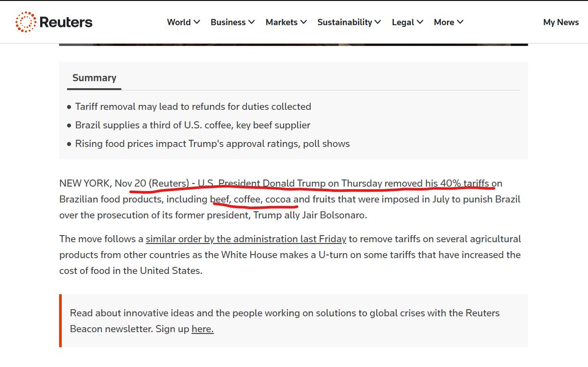Click 'Tariff removal may lead to refunds' bullet
Image resolution: width=588 pixels, height=367 pixels.
coord(193,106)
